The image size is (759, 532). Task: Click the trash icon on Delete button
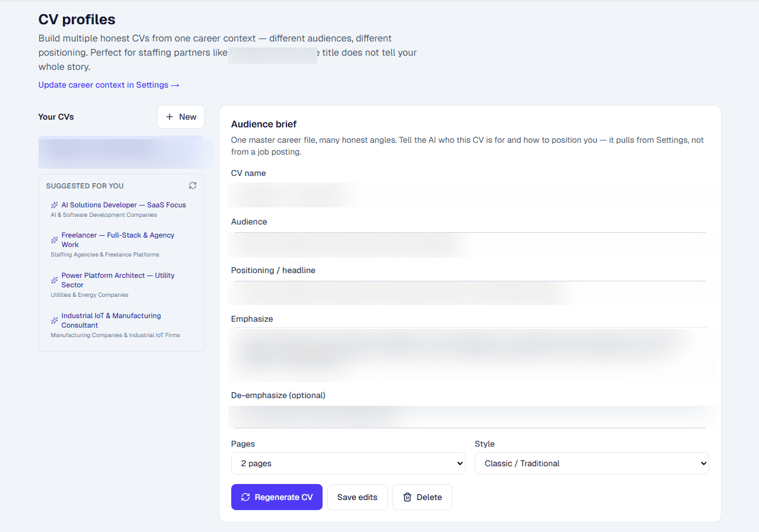tap(407, 497)
